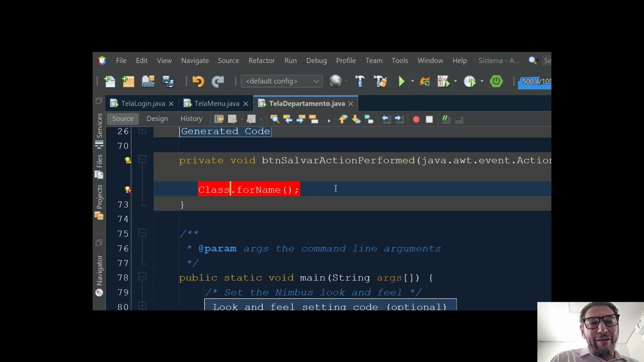Select the TelaDepartamento.java tab
The image size is (644, 362).
pyautogui.click(x=307, y=104)
